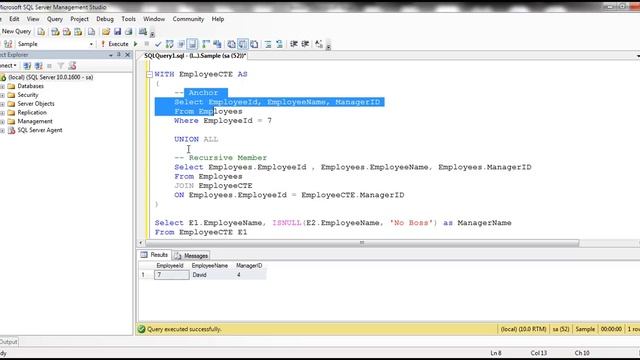Toggle auto-hide pin on Object Explorer
640x360 pixels.
tap(119, 55)
